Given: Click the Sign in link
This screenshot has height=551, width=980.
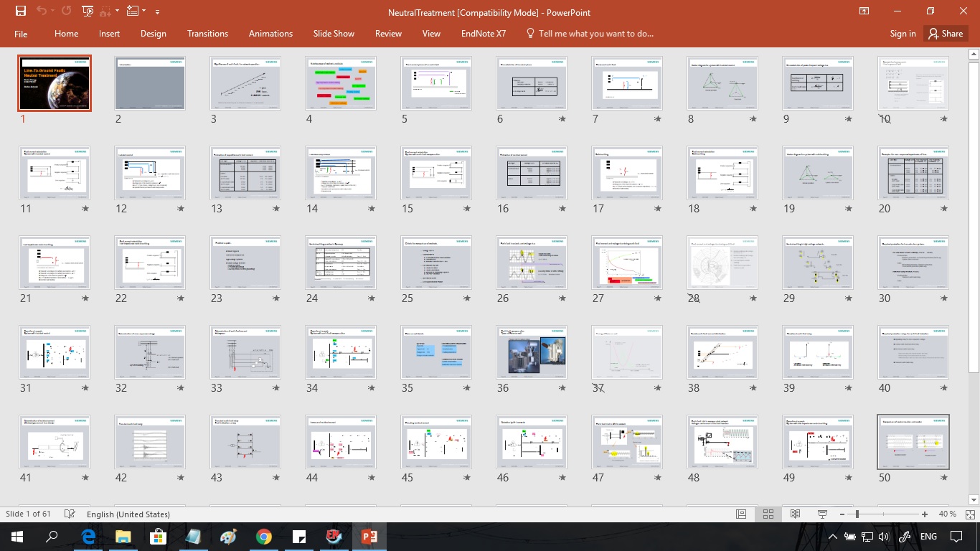Looking at the screenshot, I should pos(903,34).
